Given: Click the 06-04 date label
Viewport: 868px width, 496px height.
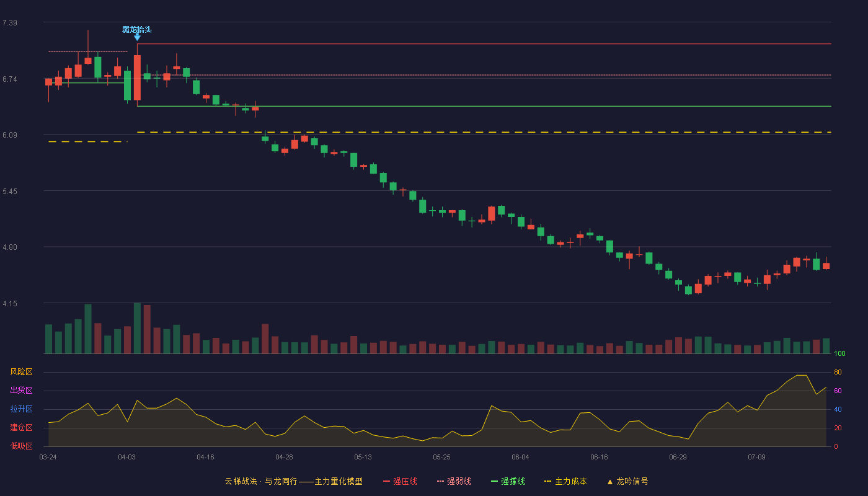Looking at the screenshot, I should [x=520, y=457].
